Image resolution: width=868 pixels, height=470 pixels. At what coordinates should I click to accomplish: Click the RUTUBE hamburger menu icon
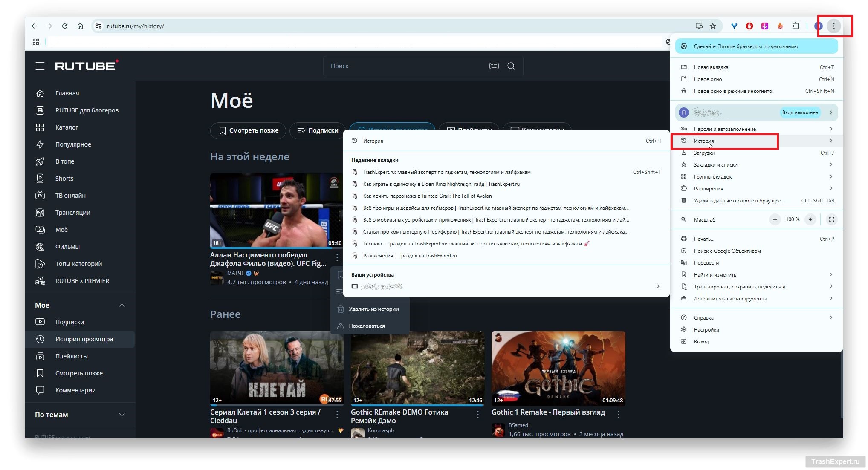pos(40,66)
